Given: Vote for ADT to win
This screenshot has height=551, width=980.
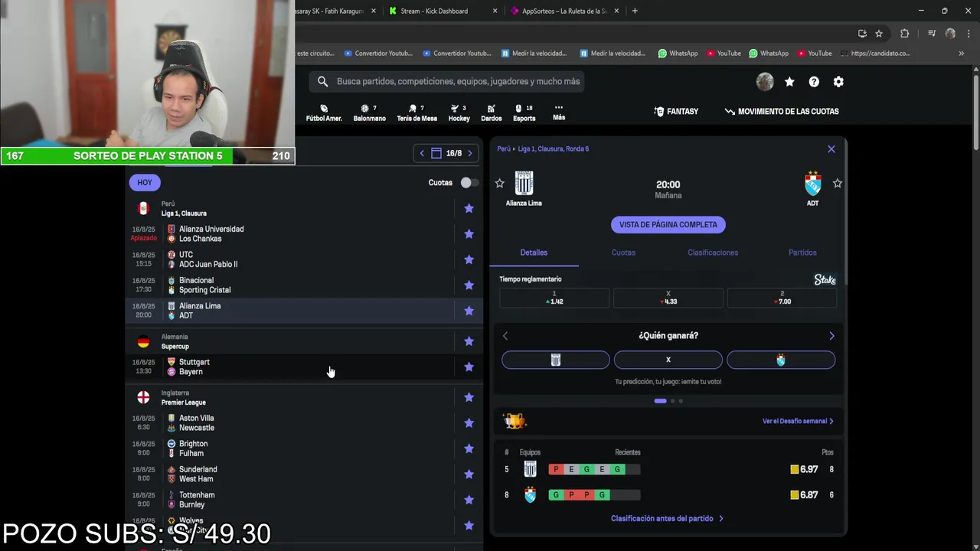Looking at the screenshot, I should point(781,360).
